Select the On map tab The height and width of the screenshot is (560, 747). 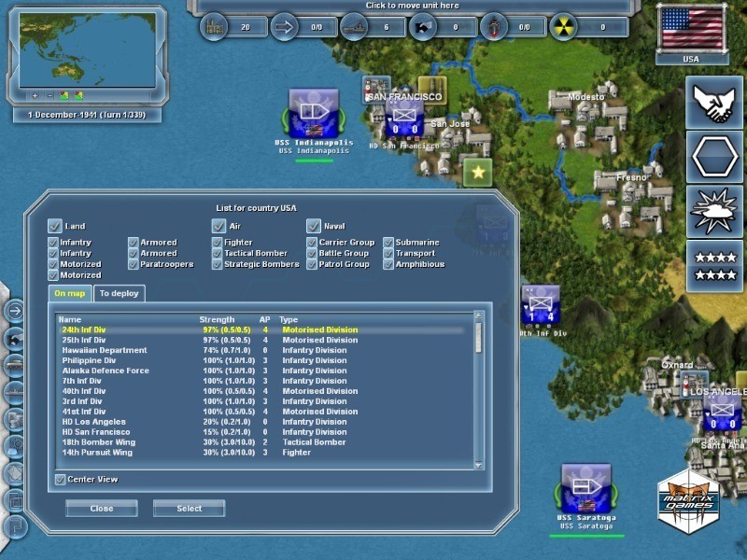pos(70,293)
